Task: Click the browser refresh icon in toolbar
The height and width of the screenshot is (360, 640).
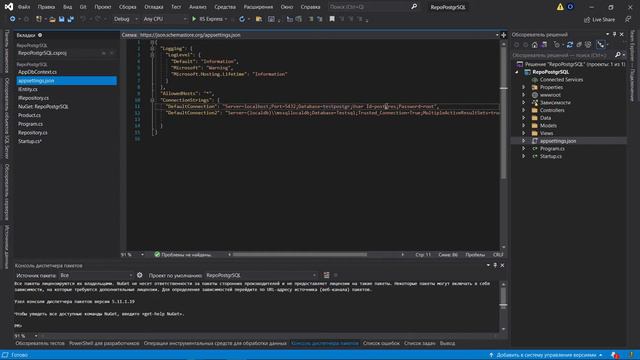Action: 242,19
